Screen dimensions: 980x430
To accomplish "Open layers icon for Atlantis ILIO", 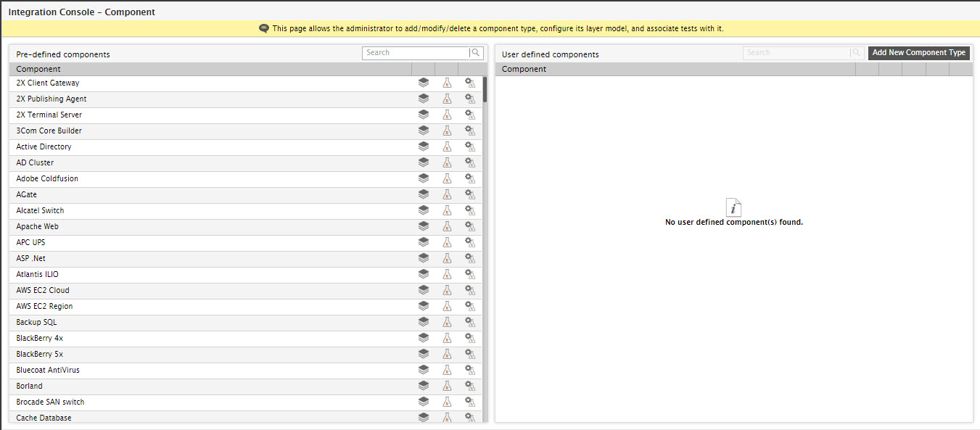I will (424, 274).
